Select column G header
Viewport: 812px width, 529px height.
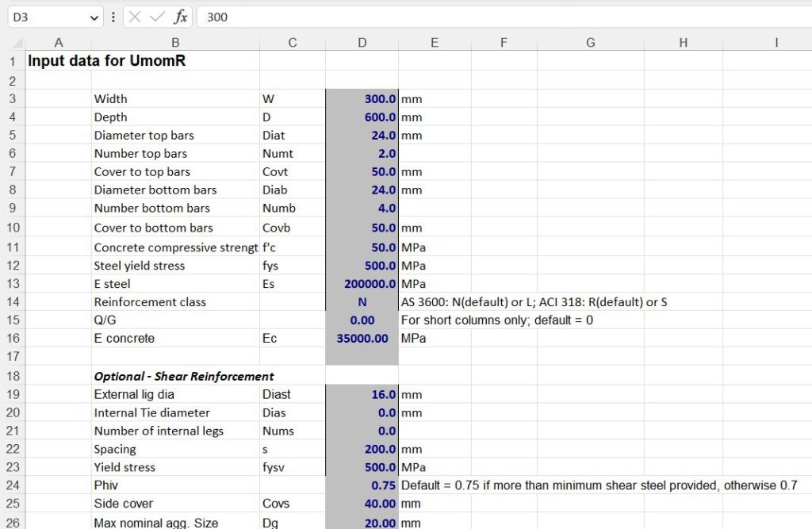point(590,43)
